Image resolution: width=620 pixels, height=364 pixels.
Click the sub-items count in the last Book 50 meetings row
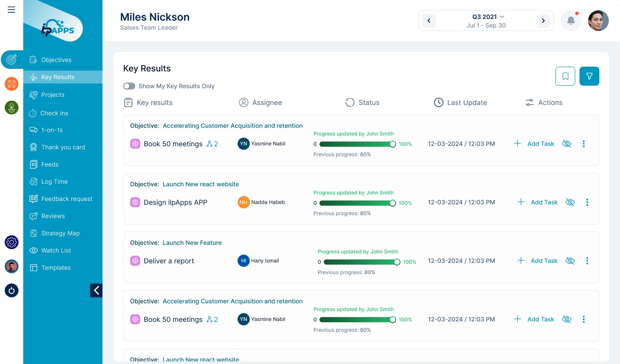coord(212,319)
